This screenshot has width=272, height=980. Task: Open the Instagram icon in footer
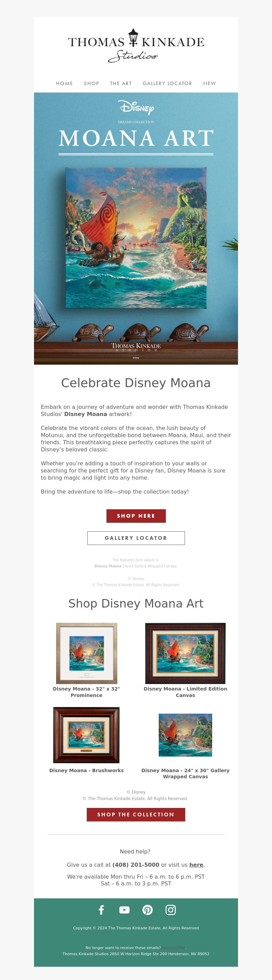pos(170,910)
